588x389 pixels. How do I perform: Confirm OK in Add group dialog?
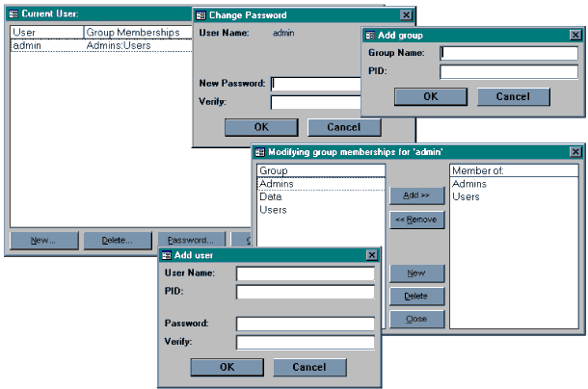coord(431,96)
